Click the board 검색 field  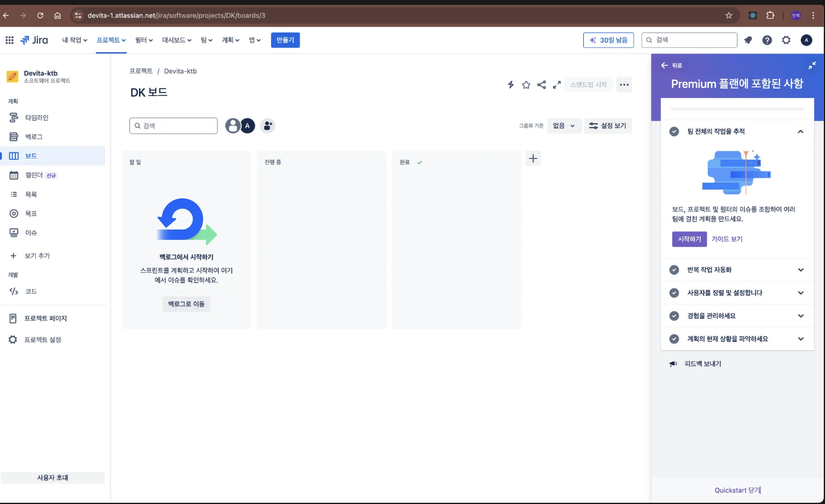[173, 126]
